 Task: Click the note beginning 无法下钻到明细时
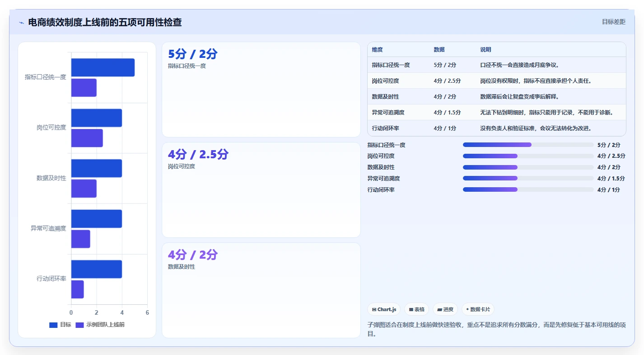pos(546,113)
